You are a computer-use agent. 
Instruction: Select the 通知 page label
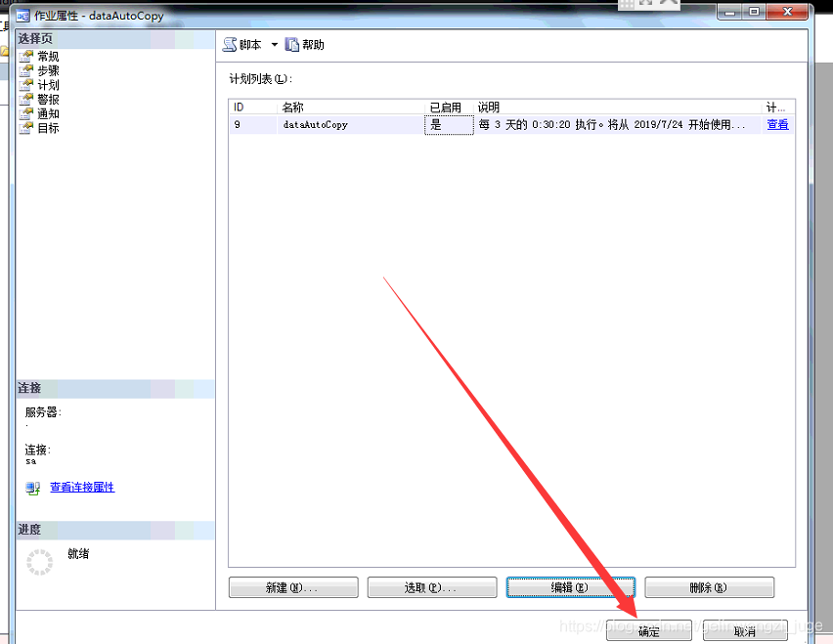coord(48,113)
